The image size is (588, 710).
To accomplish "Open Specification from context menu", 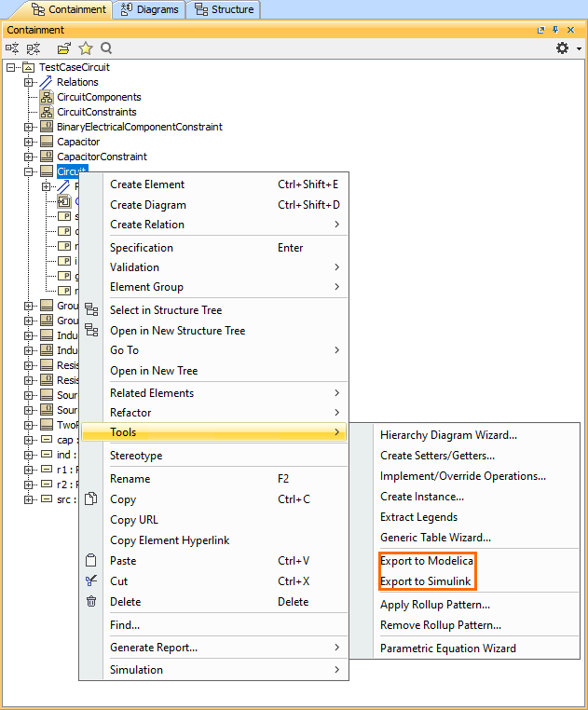I will click(213, 248).
